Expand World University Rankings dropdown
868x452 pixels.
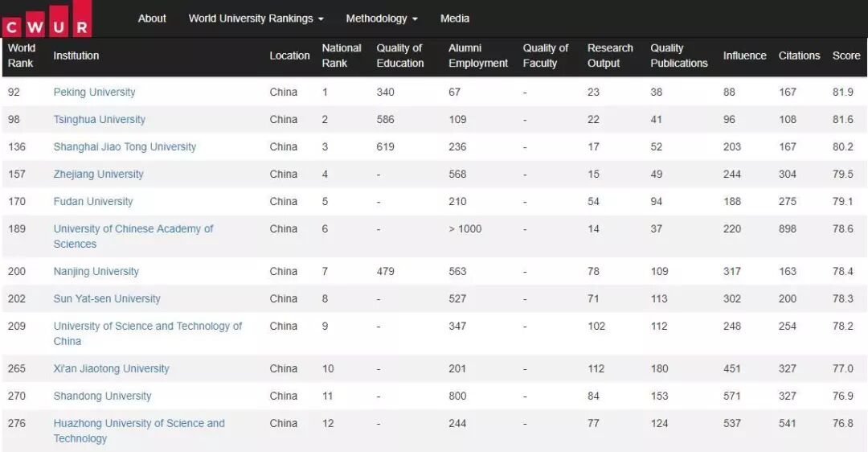256,18
